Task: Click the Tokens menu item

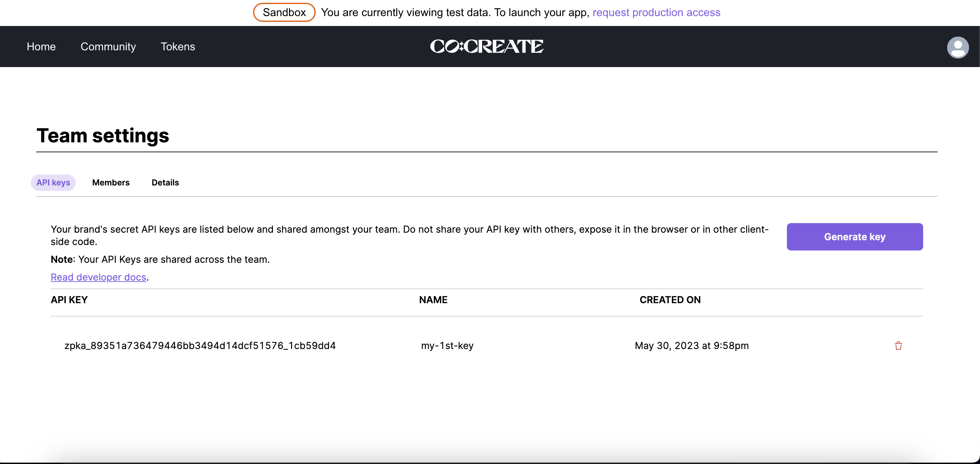Action: pos(177,46)
